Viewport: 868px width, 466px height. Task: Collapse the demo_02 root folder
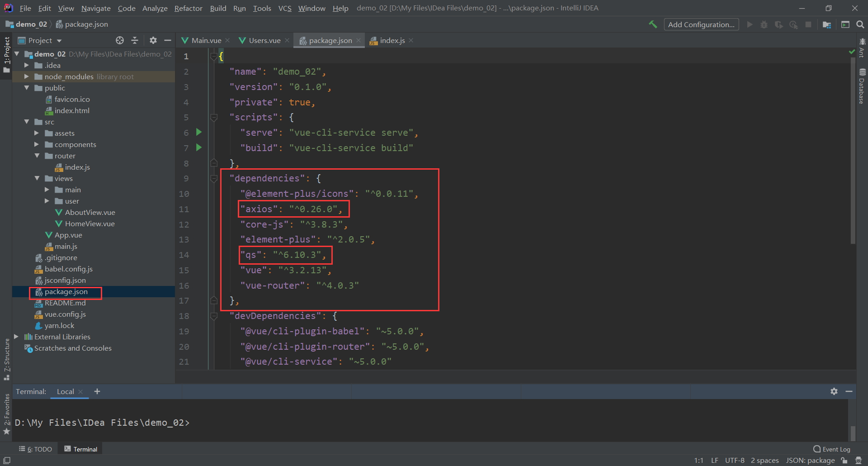[17, 54]
